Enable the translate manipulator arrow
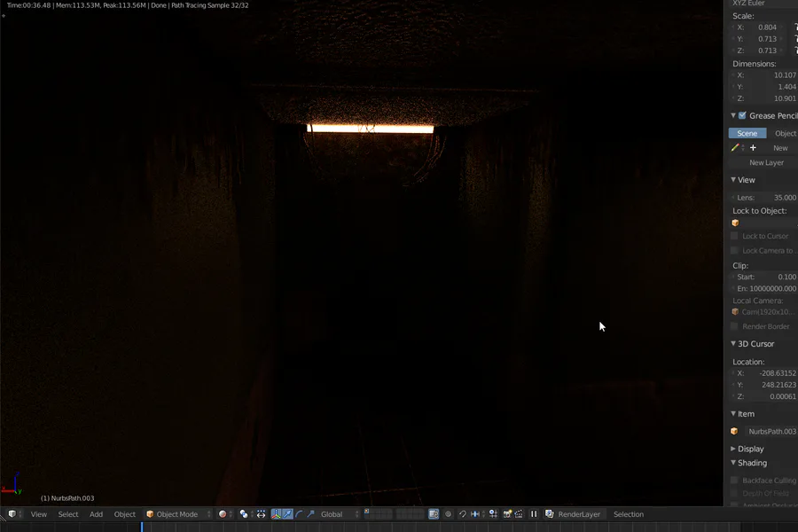 tap(287, 514)
